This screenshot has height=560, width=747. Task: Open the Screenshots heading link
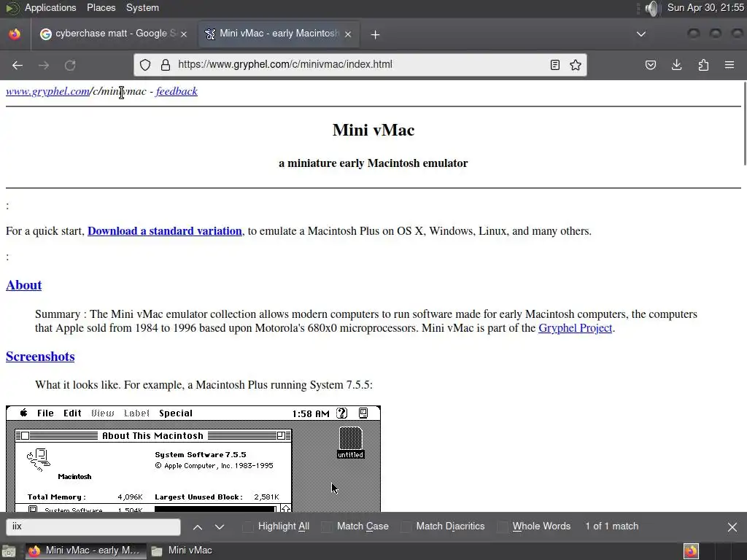click(x=40, y=356)
